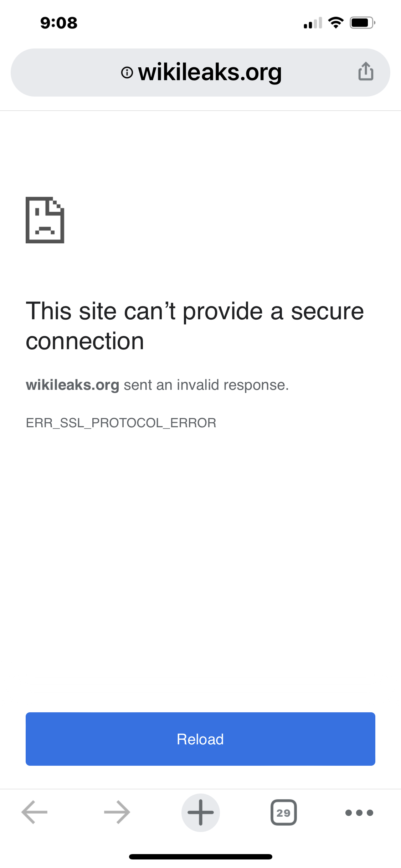Open the three-dots more menu
Screen dimensions: 401x868
359,813
